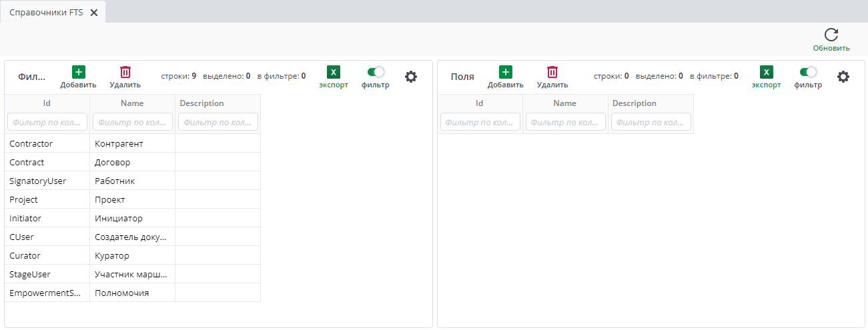Add a row in the left panel
Image resolution: width=868 pixels, height=330 pixels.
pos(78,73)
